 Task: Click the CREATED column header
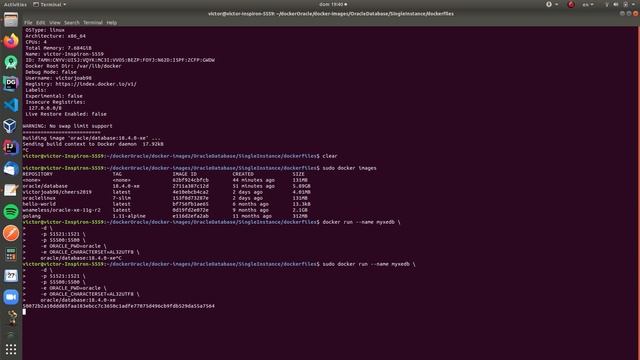(243, 174)
